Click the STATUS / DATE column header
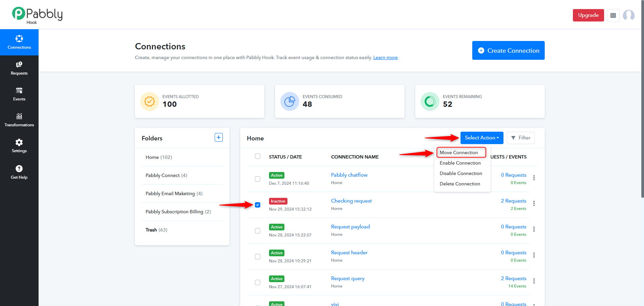The width and height of the screenshot is (644, 306). pos(285,157)
